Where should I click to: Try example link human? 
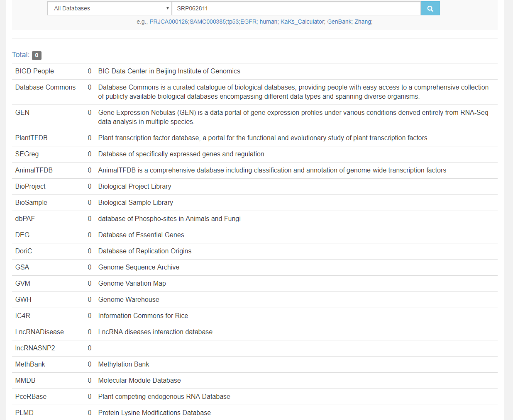coord(269,22)
